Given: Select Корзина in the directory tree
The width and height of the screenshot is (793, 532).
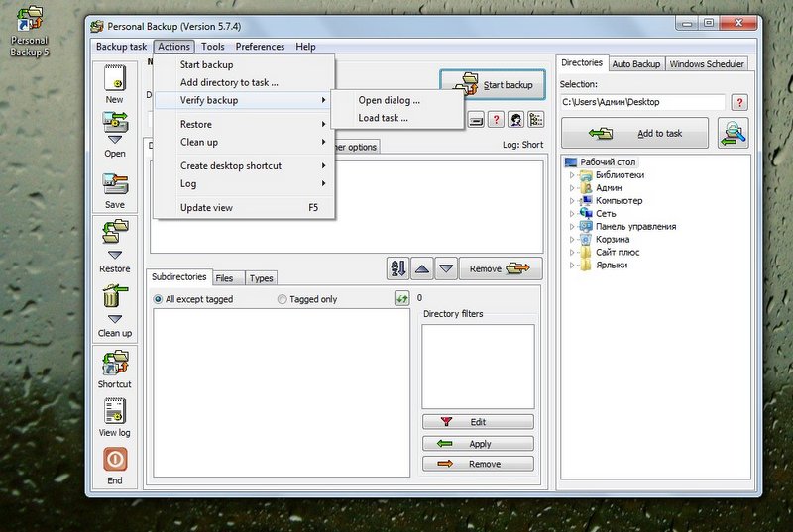Looking at the screenshot, I should pyautogui.click(x=612, y=239).
